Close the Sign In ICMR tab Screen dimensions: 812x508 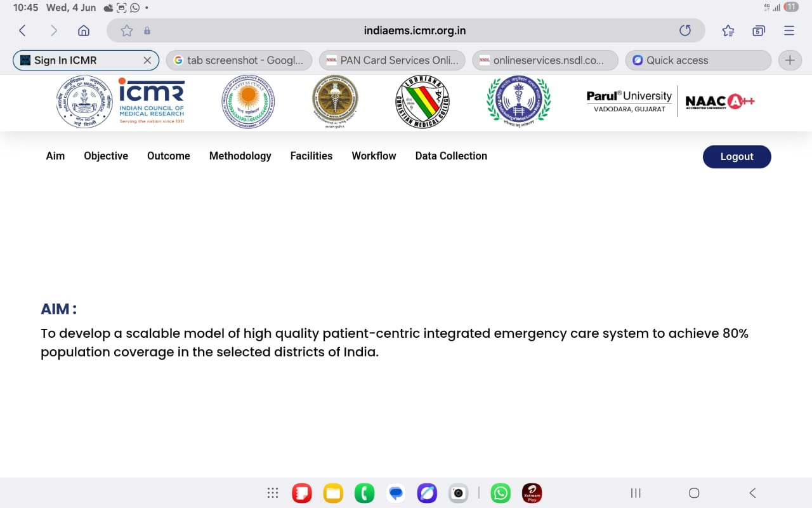147,60
